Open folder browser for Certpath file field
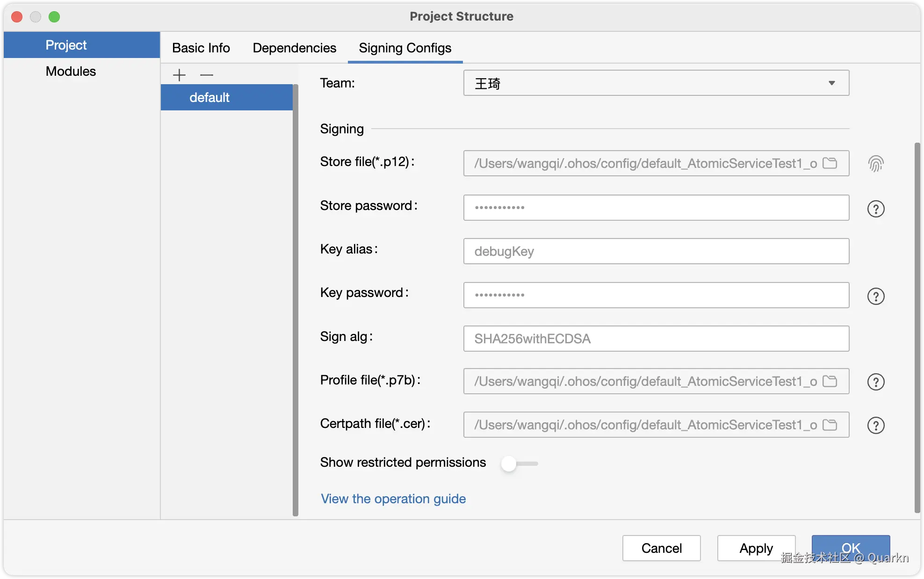This screenshot has width=924, height=579. click(x=830, y=425)
